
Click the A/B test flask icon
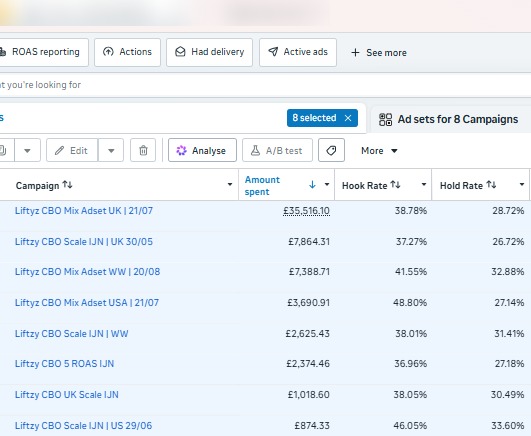click(255, 150)
